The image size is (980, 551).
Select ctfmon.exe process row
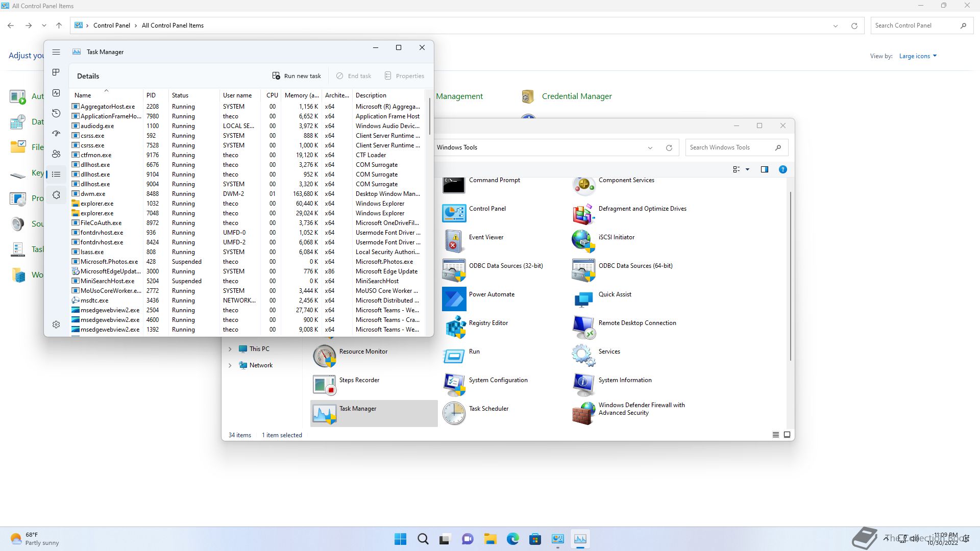pyautogui.click(x=248, y=155)
